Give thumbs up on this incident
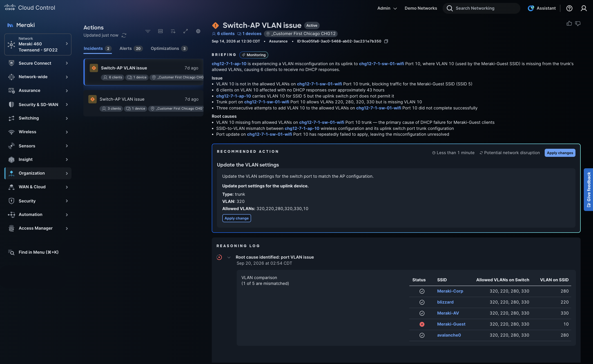 (569, 23)
